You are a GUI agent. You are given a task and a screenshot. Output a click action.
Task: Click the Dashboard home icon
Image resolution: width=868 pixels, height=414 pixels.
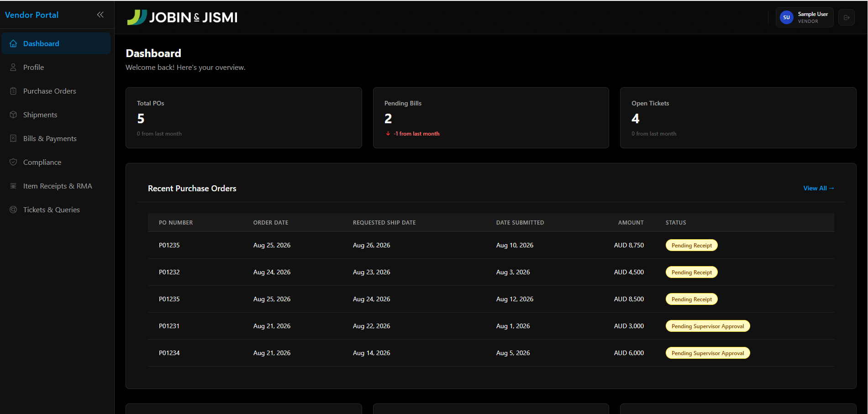pyautogui.click(x=13, y=44)
